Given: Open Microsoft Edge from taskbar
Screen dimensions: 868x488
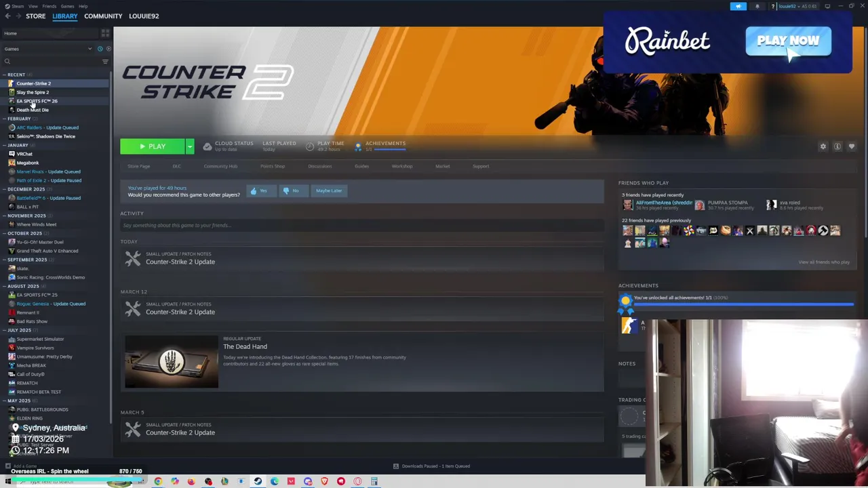Looking at the screenshot, I should tap(274, 481).
